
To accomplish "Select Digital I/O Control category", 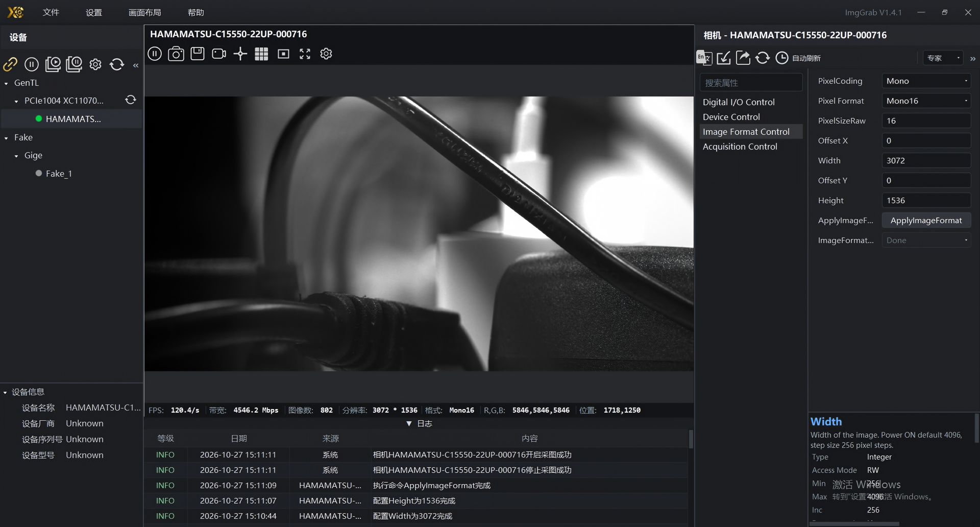I will tap(751, 102).
